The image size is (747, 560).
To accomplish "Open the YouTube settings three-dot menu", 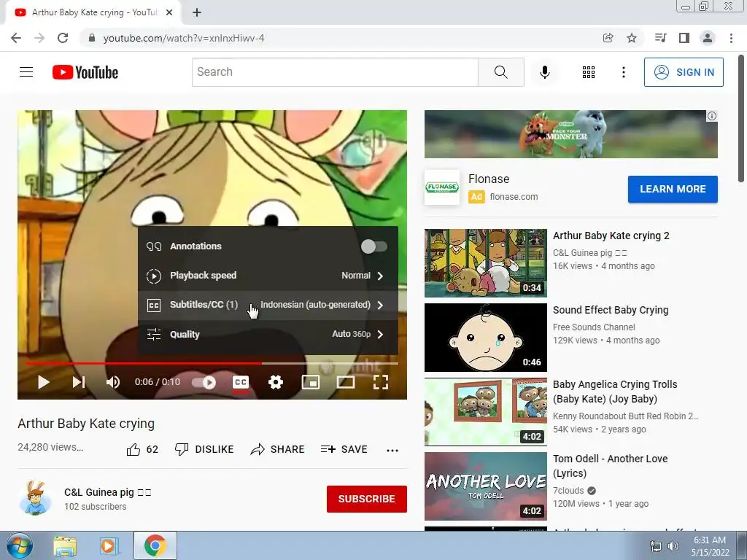I will [x=623, y=72].
